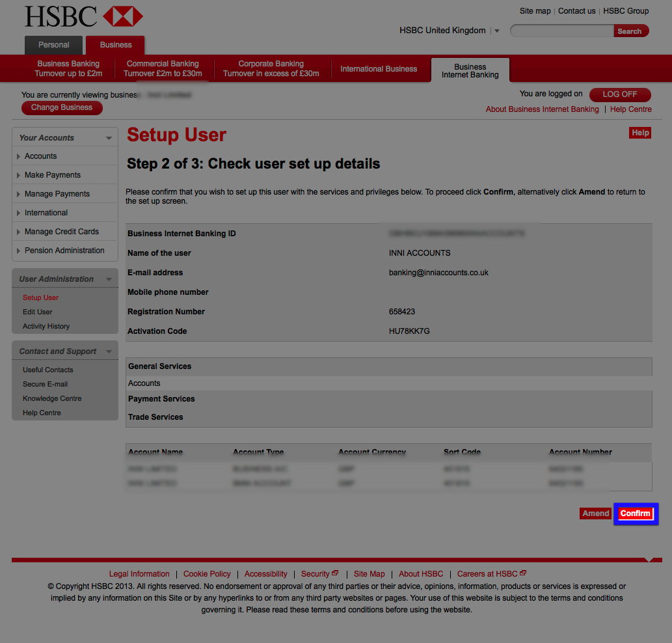This screenshot has height=643, width=672.
Task: Select Business Internet Banking tab
Action: (470, 71)
